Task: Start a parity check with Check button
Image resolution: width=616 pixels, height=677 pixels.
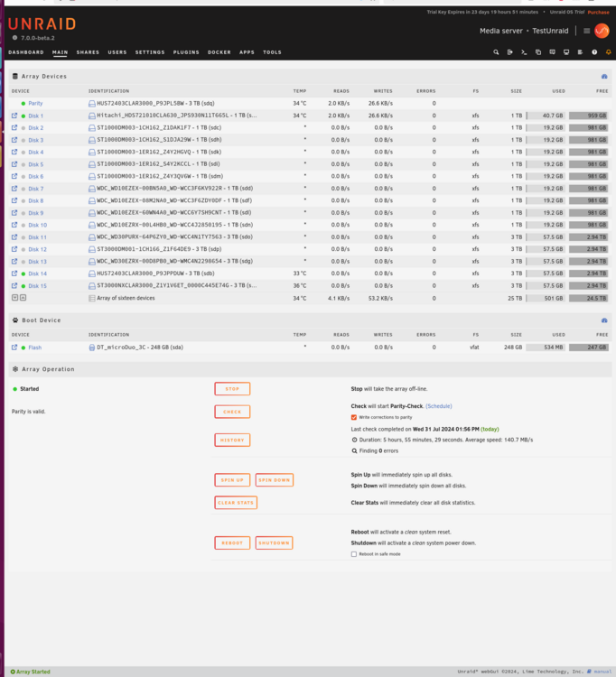Action: click(x=232, y=412)
